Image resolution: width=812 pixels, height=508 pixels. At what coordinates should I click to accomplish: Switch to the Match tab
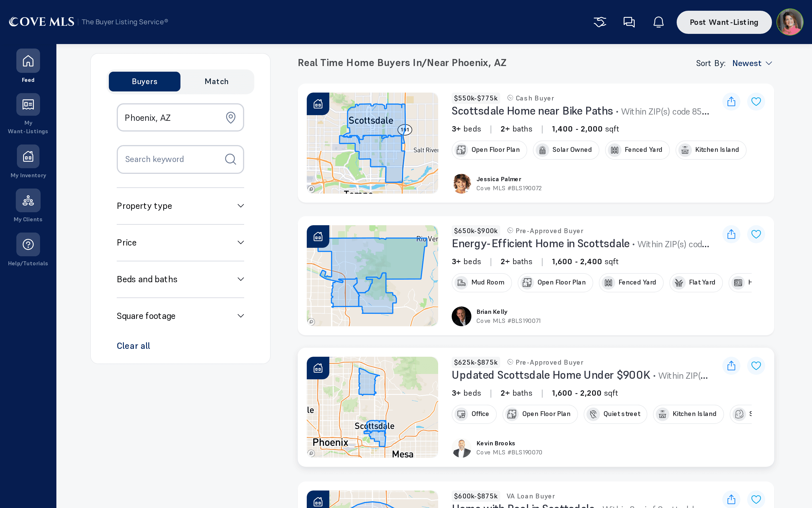[x=217, y=81]
